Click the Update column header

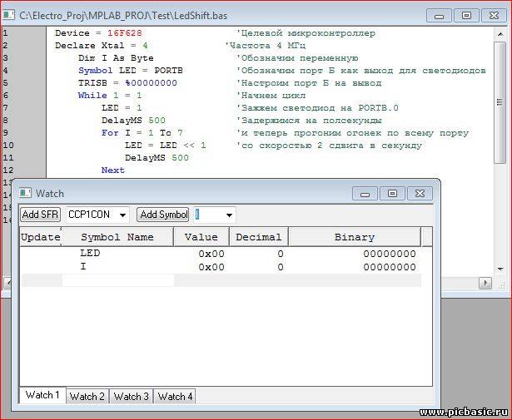(x=41, y=237)
